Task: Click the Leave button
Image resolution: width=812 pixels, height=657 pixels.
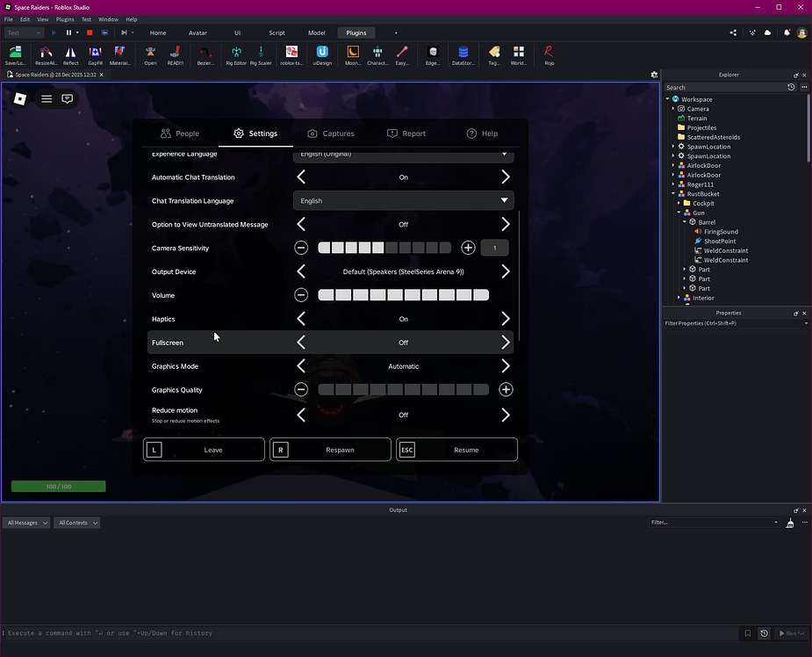Action: [x=204, y=450]
